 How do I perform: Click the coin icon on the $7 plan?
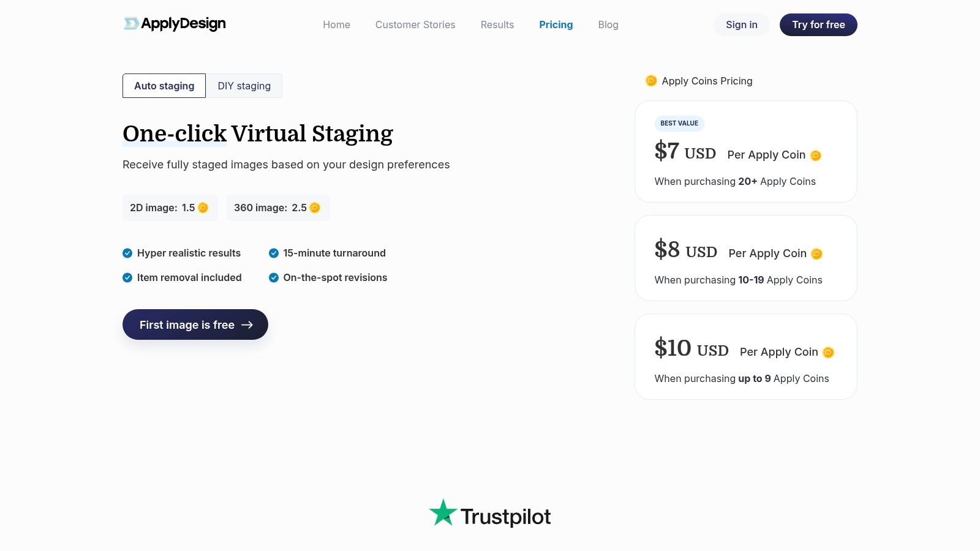(x=816, y=156)
